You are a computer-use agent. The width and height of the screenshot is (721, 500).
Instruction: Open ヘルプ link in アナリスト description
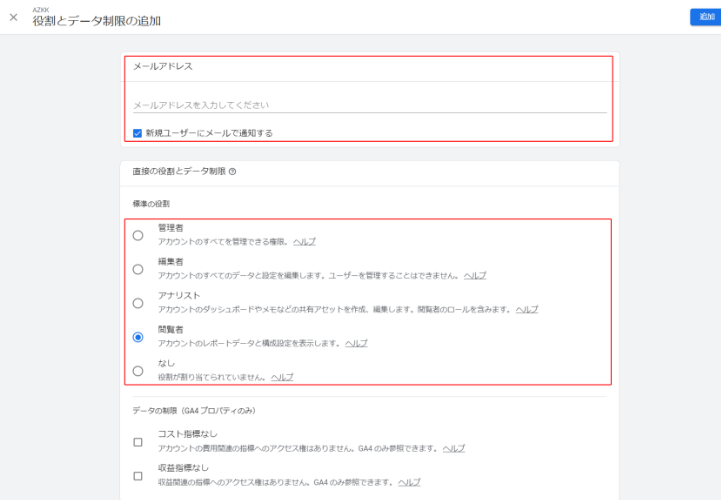(527, 310)
